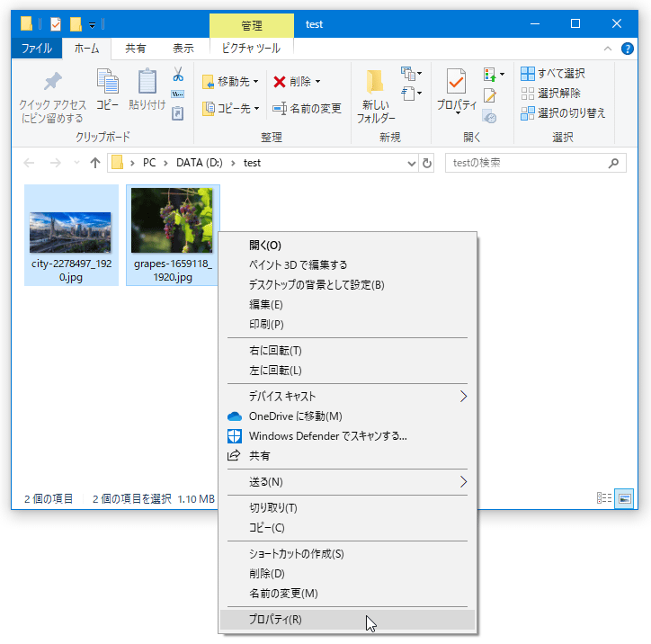Image resolution: width=651 pixels, height=644 pixels.
Task: Open the 送る(N) submenu
Action: tap(347, 482)
